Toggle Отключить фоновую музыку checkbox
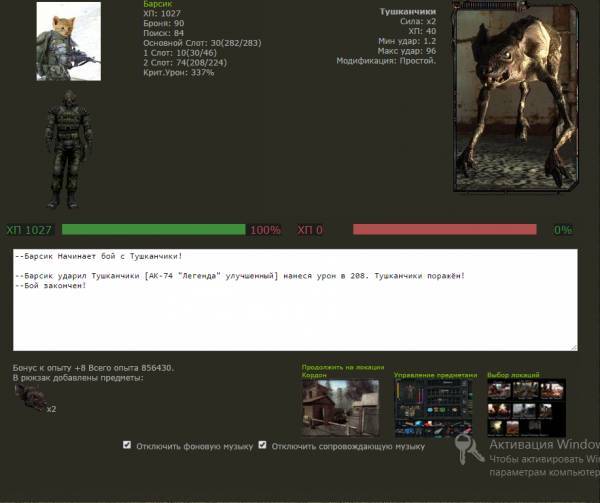 127,445
